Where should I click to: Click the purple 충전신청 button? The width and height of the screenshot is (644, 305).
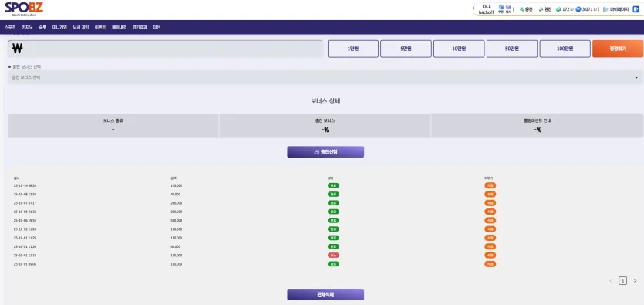(x=325, y=151)
